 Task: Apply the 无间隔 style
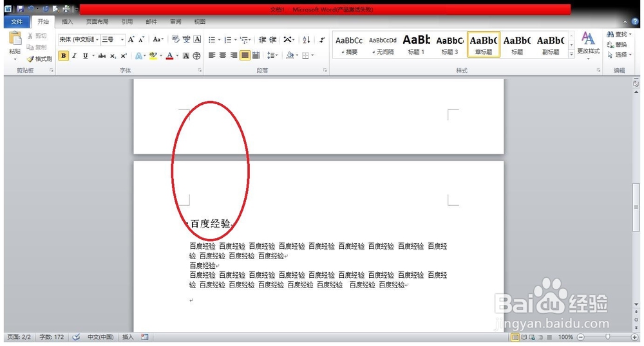(383, 44)
